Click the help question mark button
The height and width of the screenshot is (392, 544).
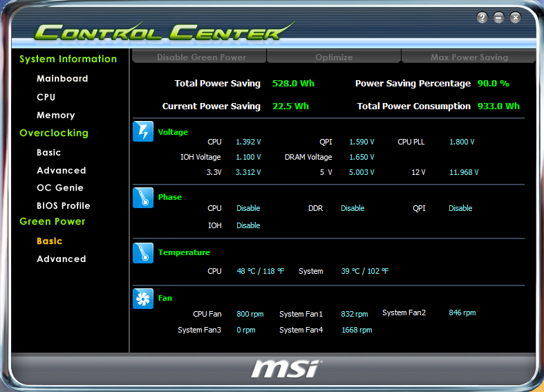click(482, 18)
